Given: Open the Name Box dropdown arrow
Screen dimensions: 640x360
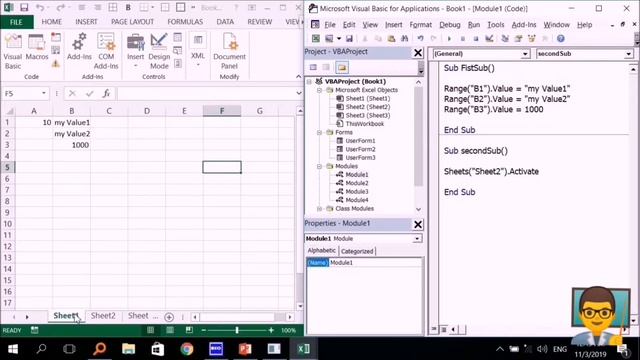Looking at the screenshot, I should click(44, 93).
